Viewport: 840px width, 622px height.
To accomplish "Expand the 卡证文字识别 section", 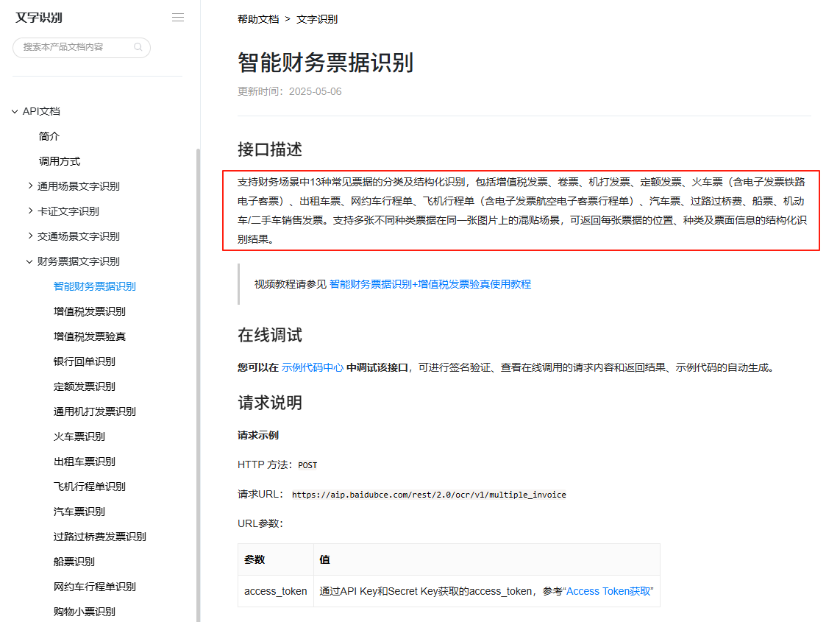I will [x=30, y=211].
